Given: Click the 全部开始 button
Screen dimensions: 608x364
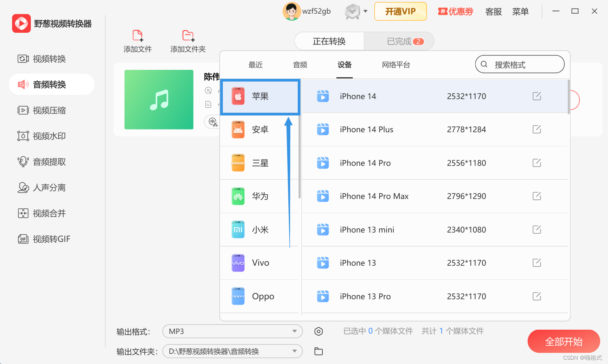Looking at the screenshot, I should (564, 342).
